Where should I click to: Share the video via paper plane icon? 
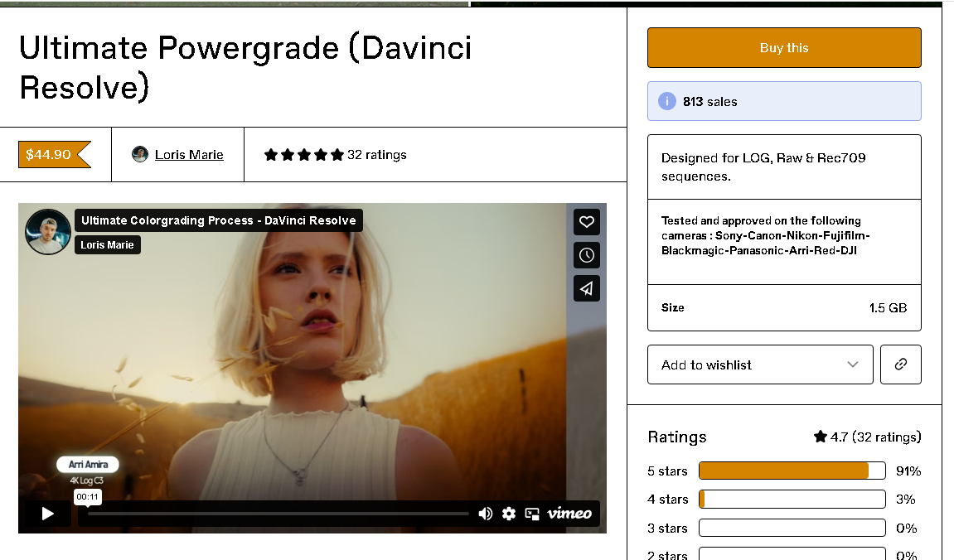(587, 288)
